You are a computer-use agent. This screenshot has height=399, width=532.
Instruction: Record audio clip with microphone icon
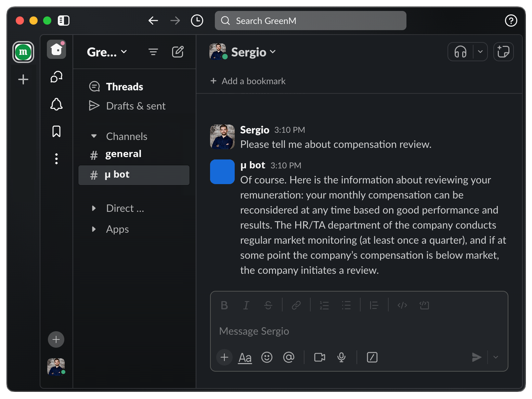pos(341,357)
